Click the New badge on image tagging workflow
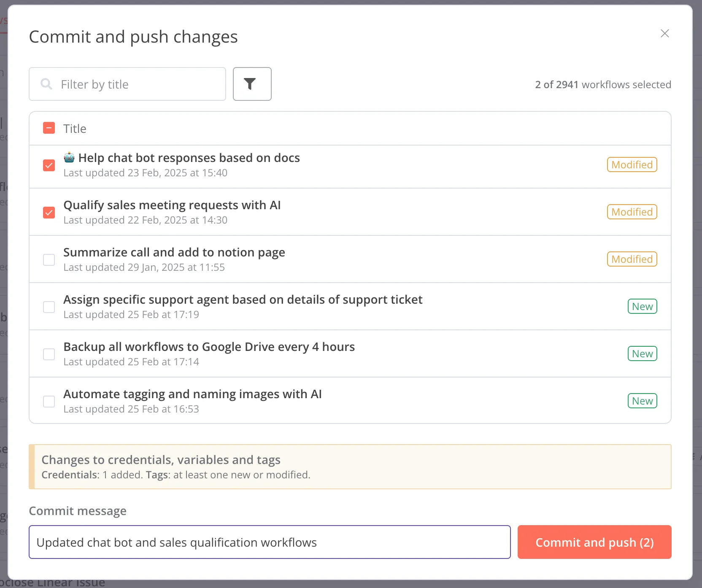Image resolution: width=702 pixels, height=588 pixels. [x=642, y=401]
